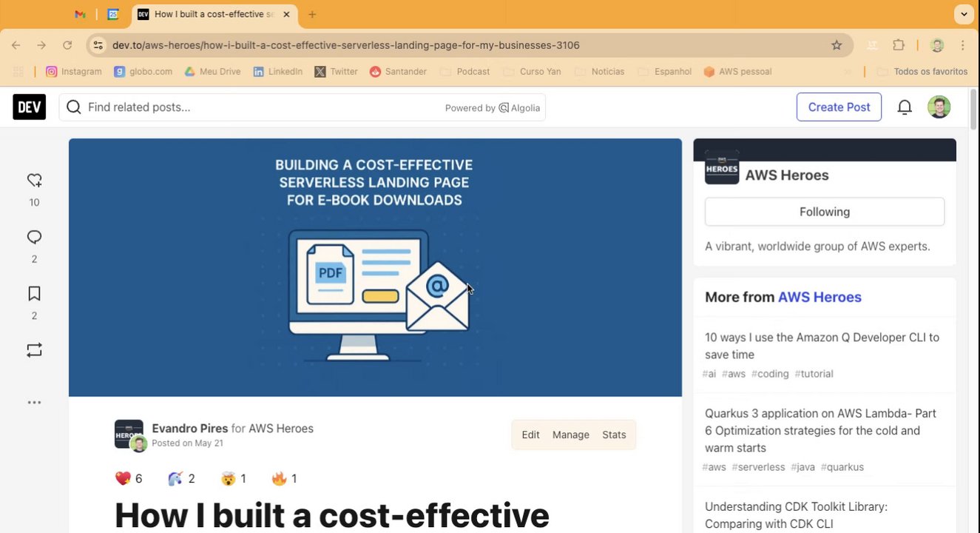The width and height of the screenshot is (980, 533).
Task: Click the magnifier search icon
Action: (74, 107)
